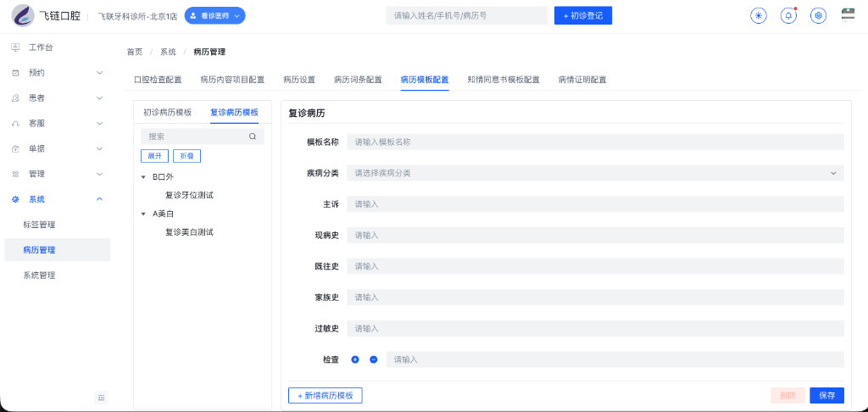This screenshot has width=868, height=412.
Task: Select the 复诊美白测试 template
Action: tap(189, 232)
